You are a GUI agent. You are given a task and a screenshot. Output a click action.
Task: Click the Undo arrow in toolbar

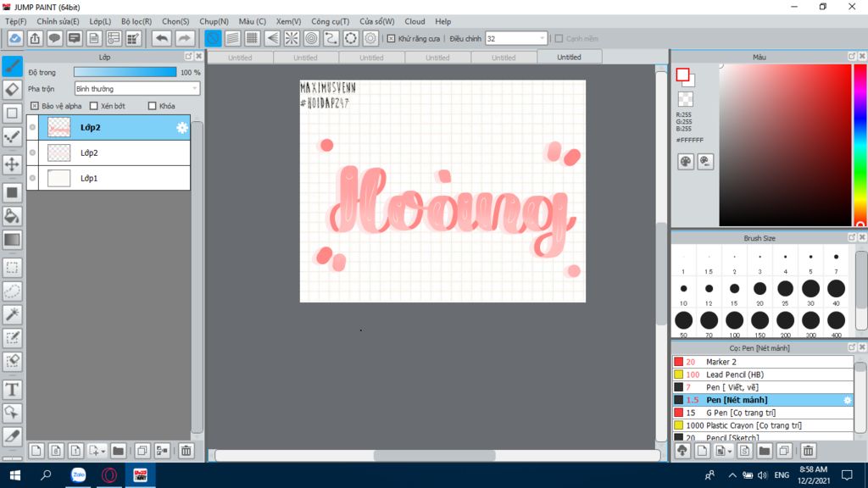(162, 39)
